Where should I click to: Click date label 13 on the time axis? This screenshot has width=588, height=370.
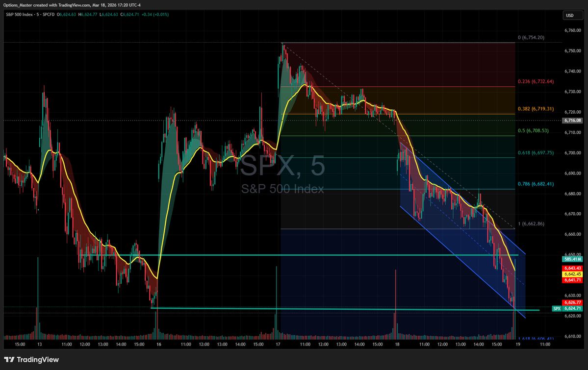point(39,344)
